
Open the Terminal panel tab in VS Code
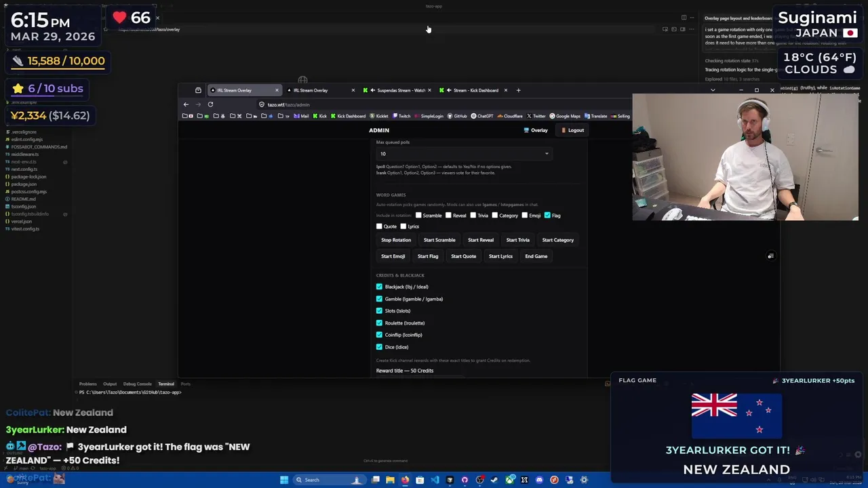166,384
